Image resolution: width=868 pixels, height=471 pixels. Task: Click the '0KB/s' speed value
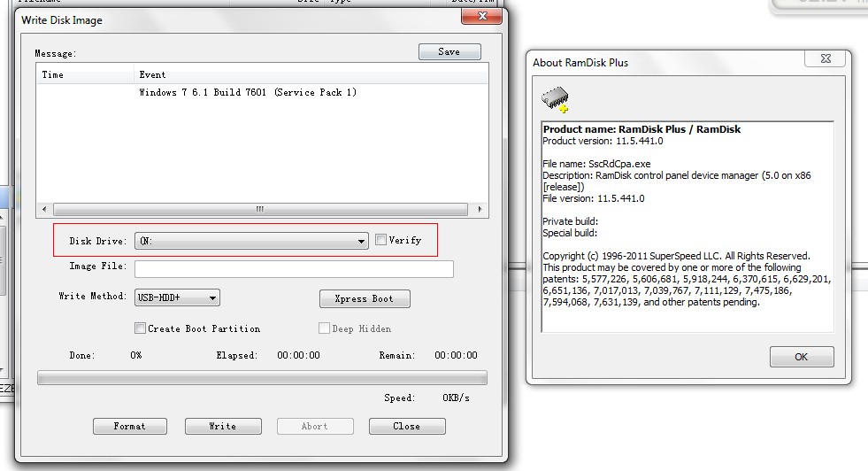pyautogui.click(x=456, y=398)
